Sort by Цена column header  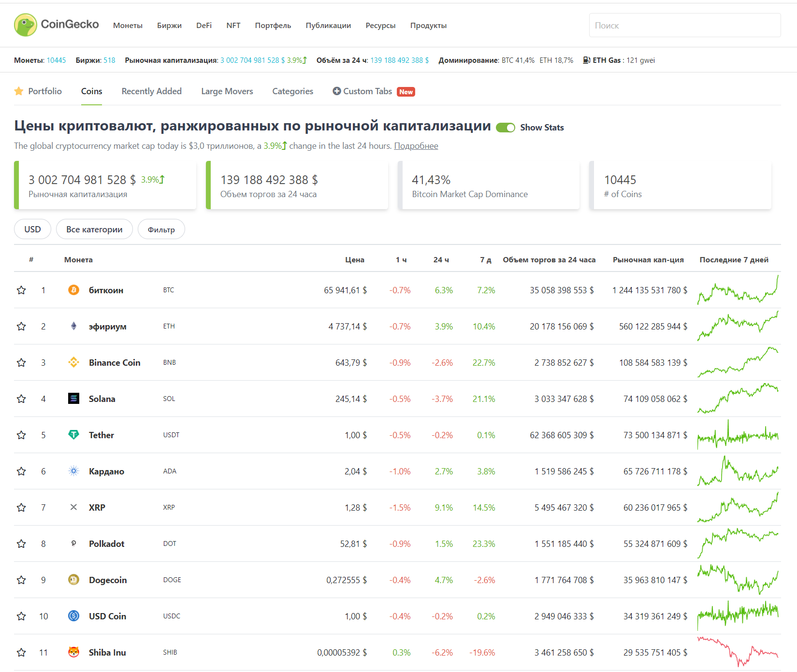click(x=355, y=260)
